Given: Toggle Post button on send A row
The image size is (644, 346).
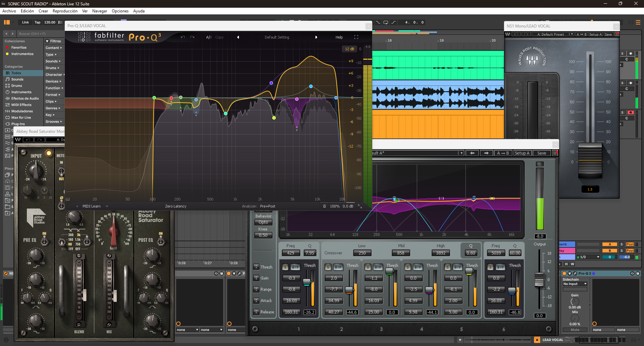Looking at the screenshot, I should [x=630, y=244].
